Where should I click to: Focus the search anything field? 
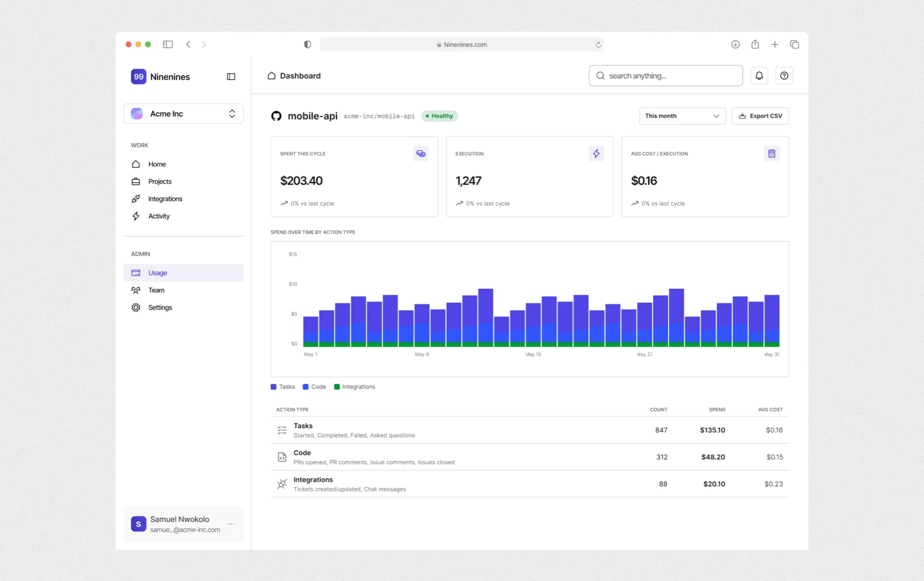click(665, 76)
